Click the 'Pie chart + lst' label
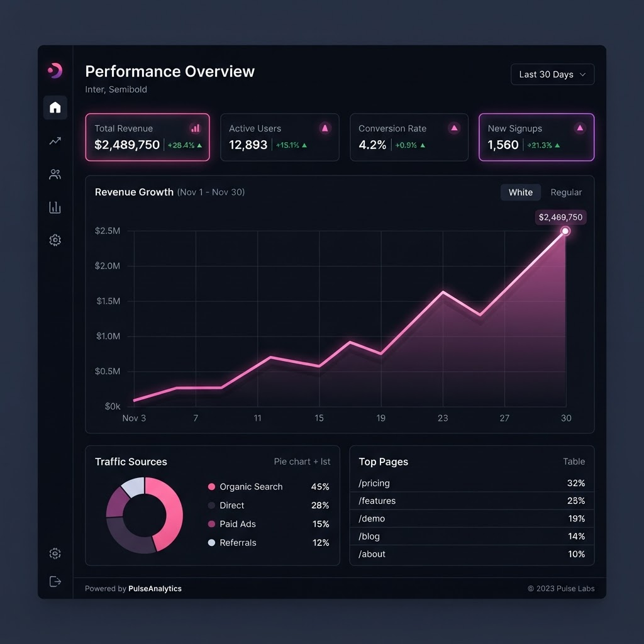The image size is (644, 644). pyautogui.click(x=302, y=462)
